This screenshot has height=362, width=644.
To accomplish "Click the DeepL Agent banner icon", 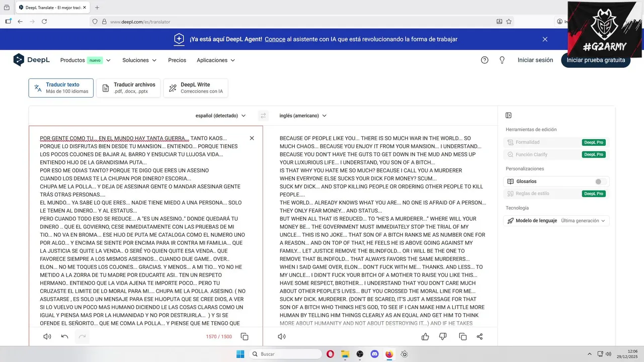I will tap(179, 39).
